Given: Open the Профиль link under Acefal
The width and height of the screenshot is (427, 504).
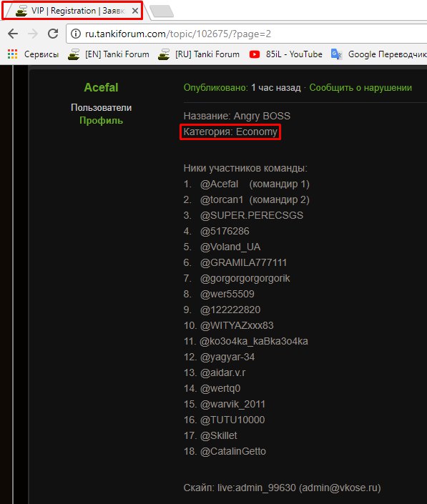Looking at the screenshot, I should pyautogui.click(x=101, y=121).
